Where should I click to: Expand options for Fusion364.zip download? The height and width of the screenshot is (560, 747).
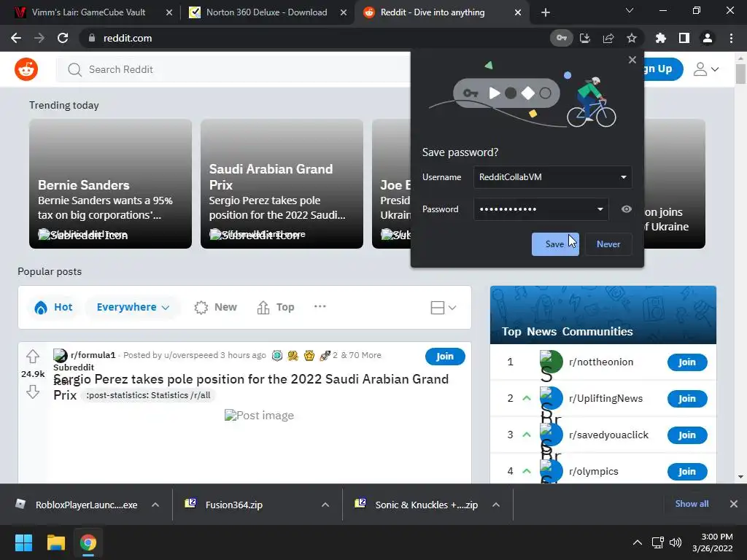(325, 505)
